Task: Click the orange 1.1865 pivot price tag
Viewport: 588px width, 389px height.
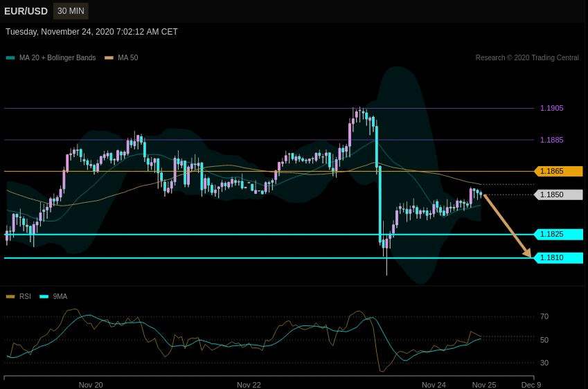Action: [559, 171]
